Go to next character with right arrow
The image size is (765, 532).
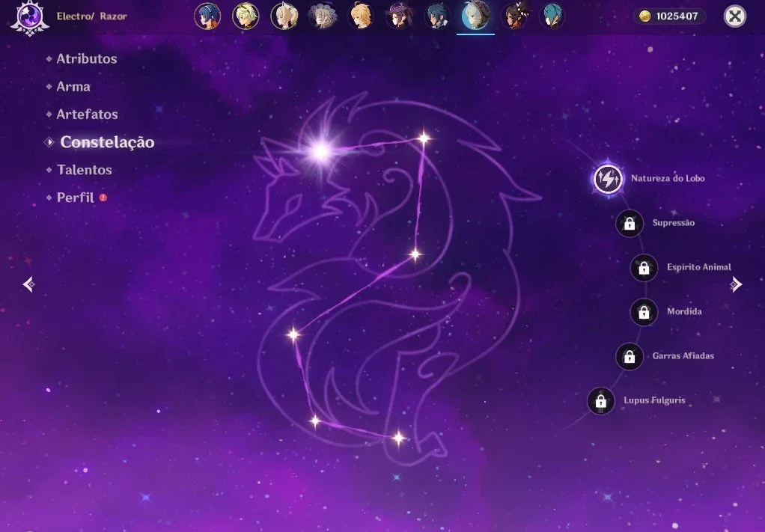[x=737, y=284]
